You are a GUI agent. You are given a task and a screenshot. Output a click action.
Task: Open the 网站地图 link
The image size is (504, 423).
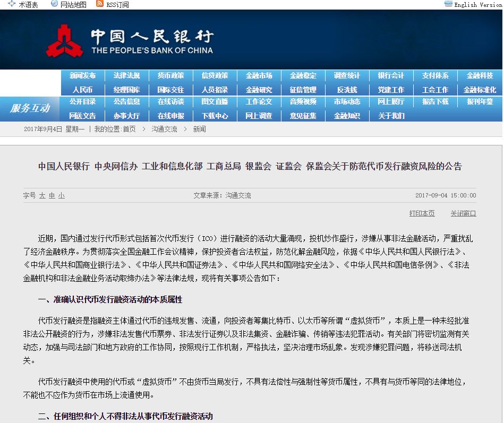(73, 5)
